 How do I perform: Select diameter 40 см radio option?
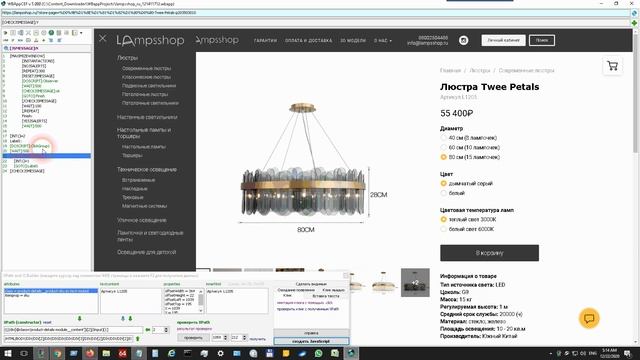point(443,138)
